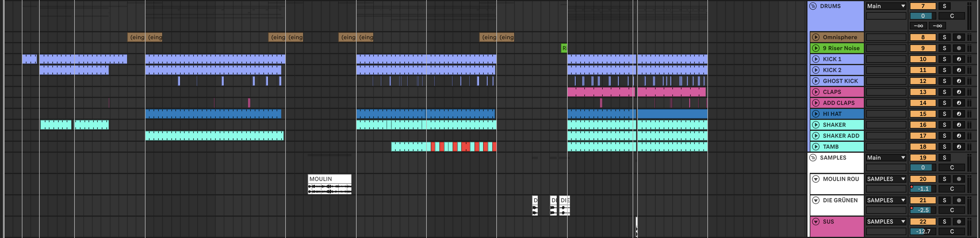Solo the DIE GRÜNEN track
This screenshot has width=980, height=238.
[x=944, y=200]
